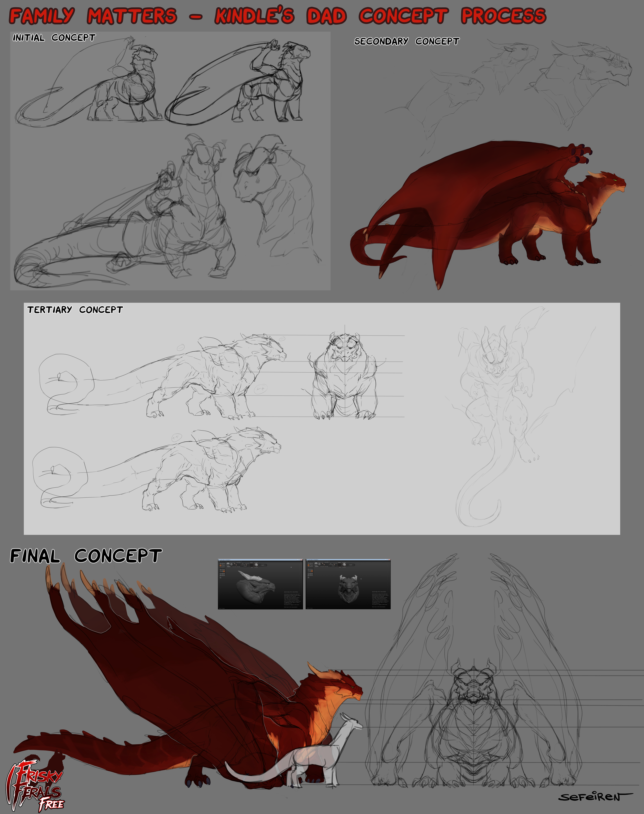Click PAINT button in left Sculptris window
The image size is (644, 814).
point(263,565)
